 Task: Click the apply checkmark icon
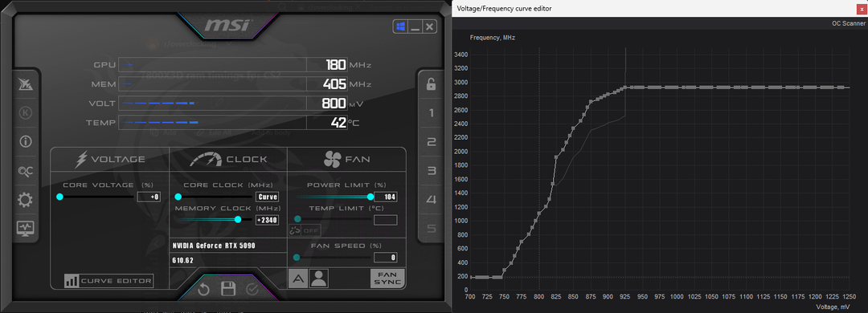click(252, 289)
